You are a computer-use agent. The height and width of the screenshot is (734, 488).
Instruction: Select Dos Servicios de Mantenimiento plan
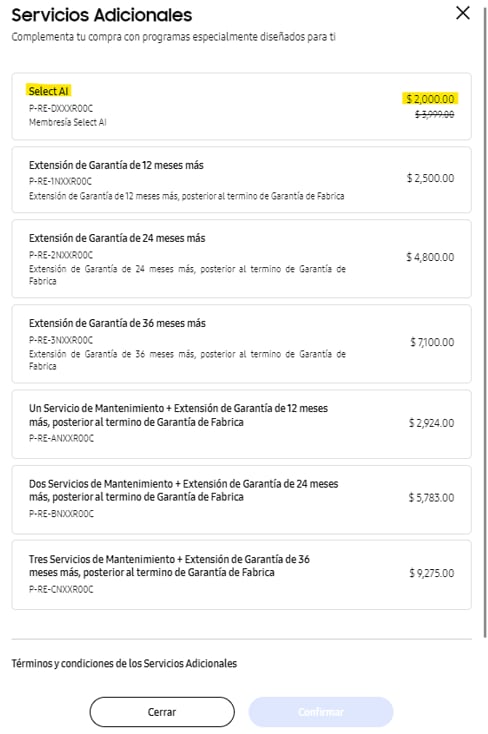tap(241, 499)
